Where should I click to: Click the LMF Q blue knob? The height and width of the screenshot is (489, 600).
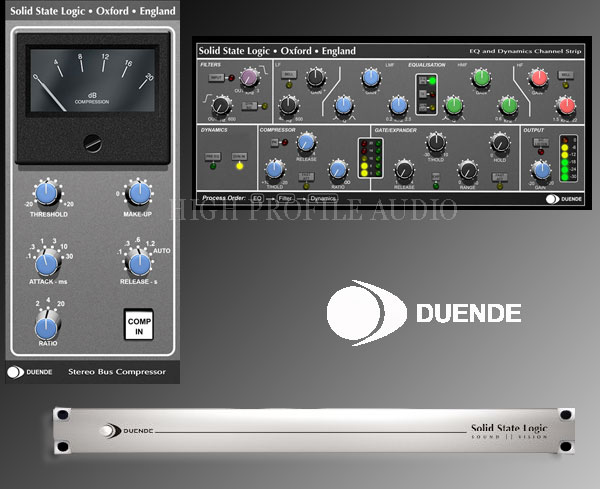(x=344, y=106)
